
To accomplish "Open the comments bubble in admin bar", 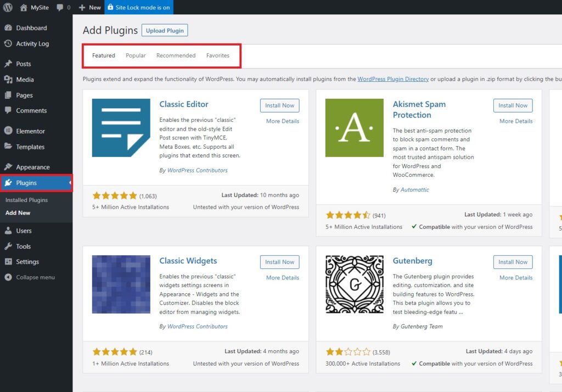I will pyautogui.click(x=60, y=8).
